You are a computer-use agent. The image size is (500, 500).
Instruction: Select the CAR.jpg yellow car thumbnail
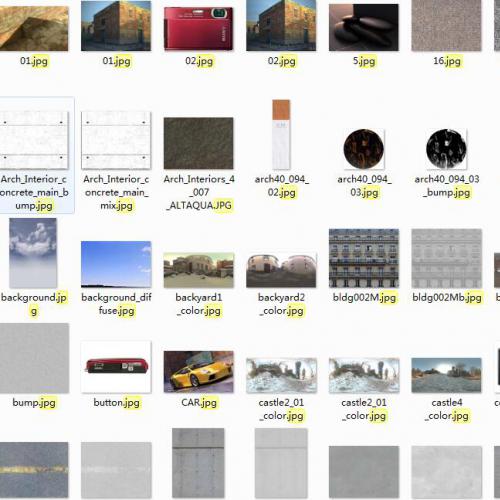click(199, 372)
